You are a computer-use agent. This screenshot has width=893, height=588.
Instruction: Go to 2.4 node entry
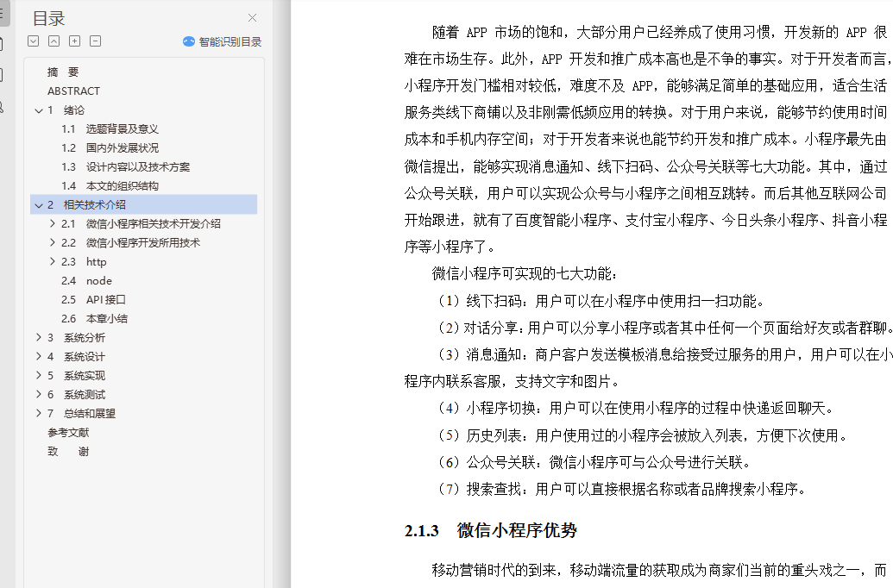pos(86,280)
